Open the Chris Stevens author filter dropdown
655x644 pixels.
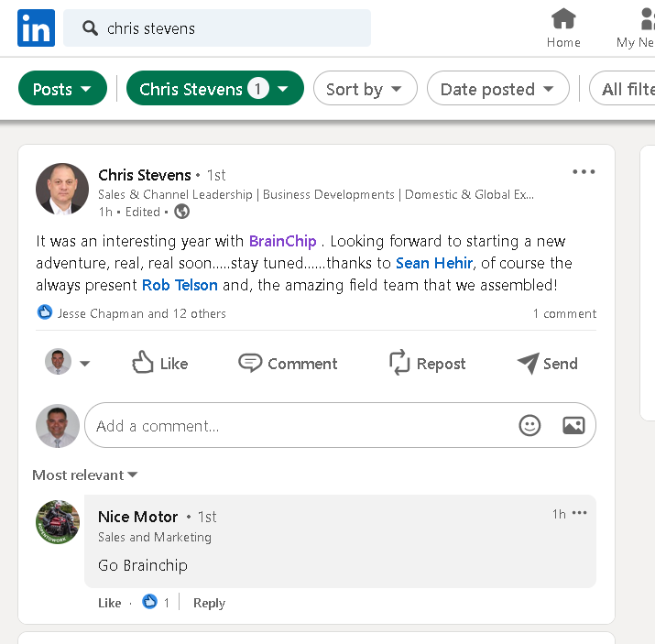click(214, 89)
